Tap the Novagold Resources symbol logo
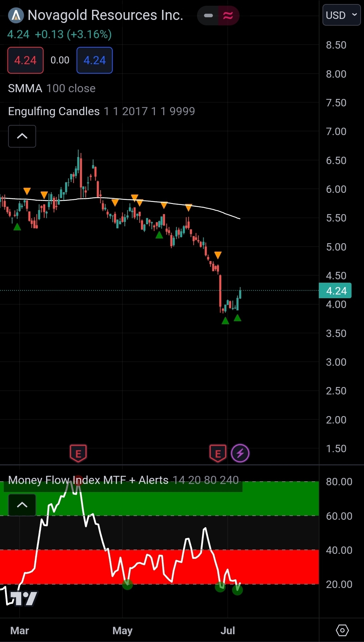The height and width of the screenshot is (642, 364). (x=16, y=16)
